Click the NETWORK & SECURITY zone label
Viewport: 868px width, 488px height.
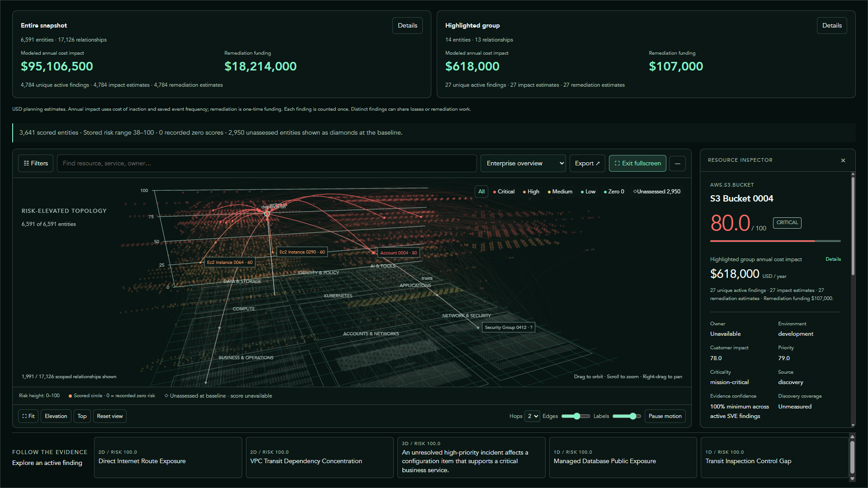pyautogui.click(x=467, y=316)
